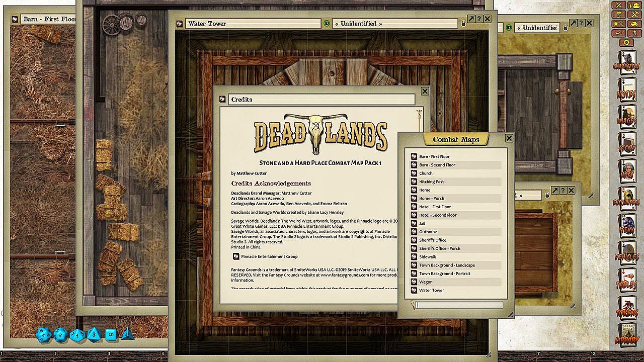644x362 pixels.
Task: Toggle the lock on Water Tower window
Action: click(463, 24)
